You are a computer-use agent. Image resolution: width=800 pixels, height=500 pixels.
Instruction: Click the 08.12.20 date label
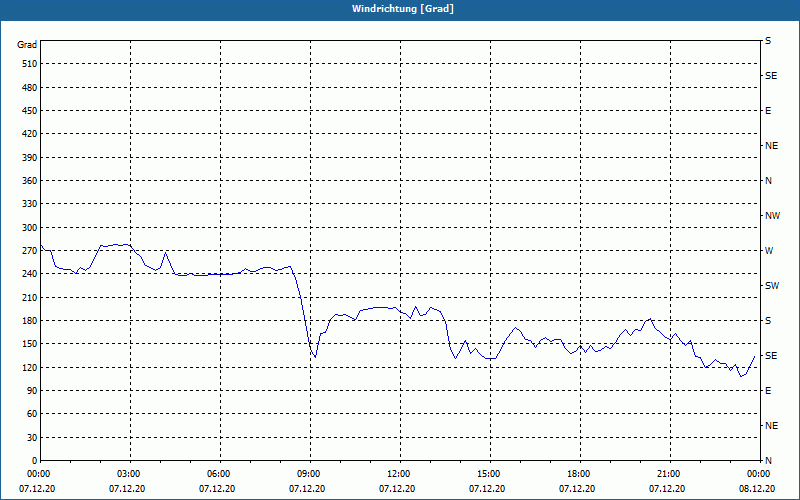pos(757,489)
